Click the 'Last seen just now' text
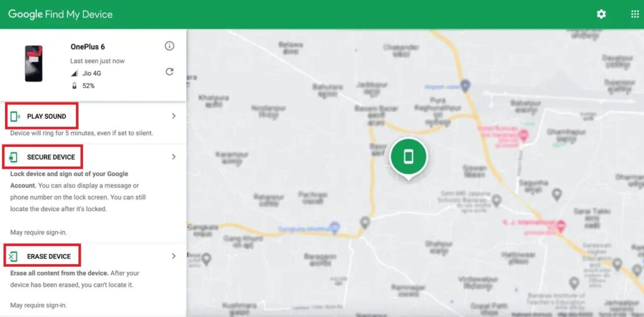644x317 pixels. tap(97, 61)
